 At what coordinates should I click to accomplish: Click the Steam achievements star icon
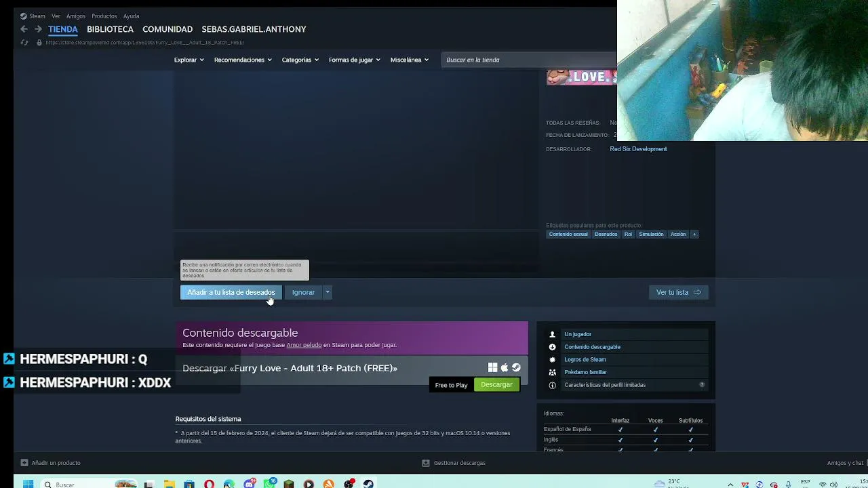click(x=552, y=360)
